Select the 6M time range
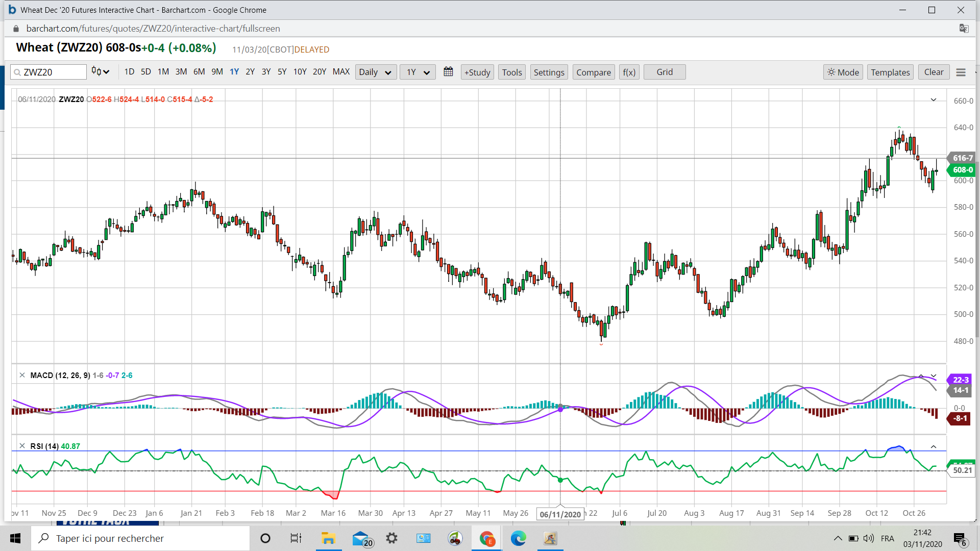 pyautogui.click(x=199, y=72)
